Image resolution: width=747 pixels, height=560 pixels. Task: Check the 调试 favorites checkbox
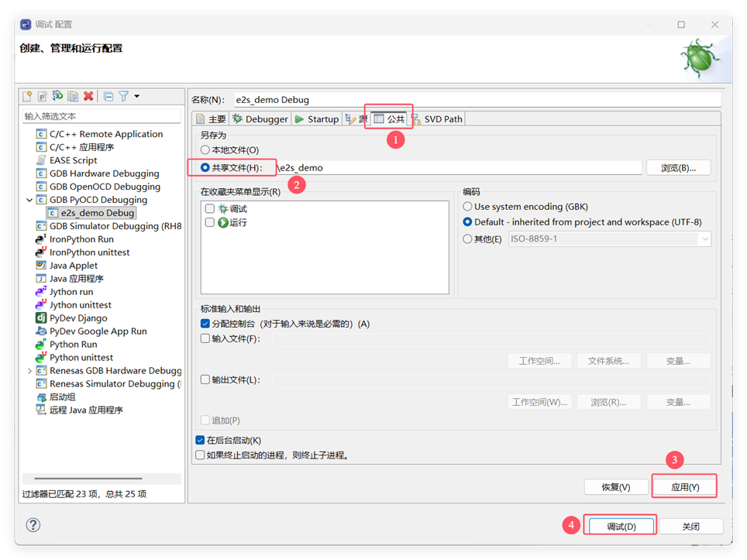pyautogui.click(x=210, y=208)
